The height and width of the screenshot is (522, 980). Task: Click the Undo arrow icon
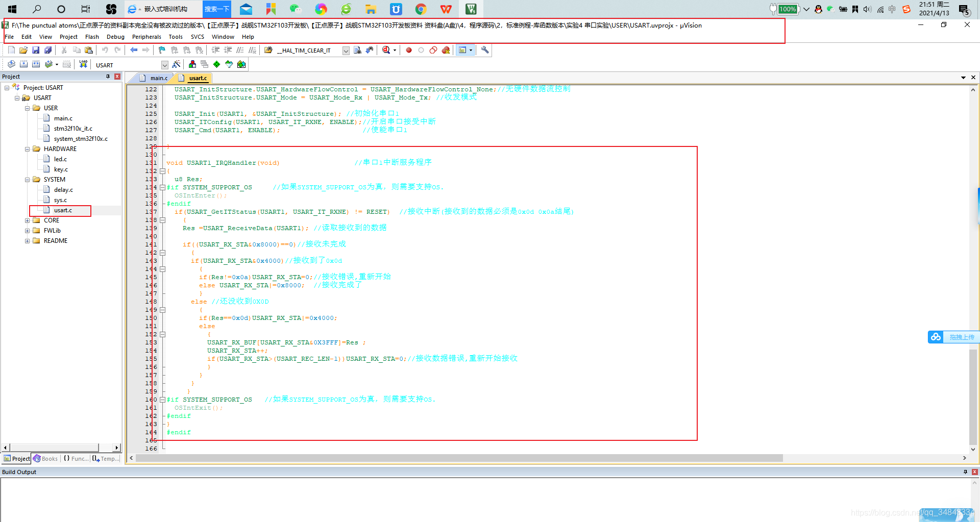(x=105, y=50)
